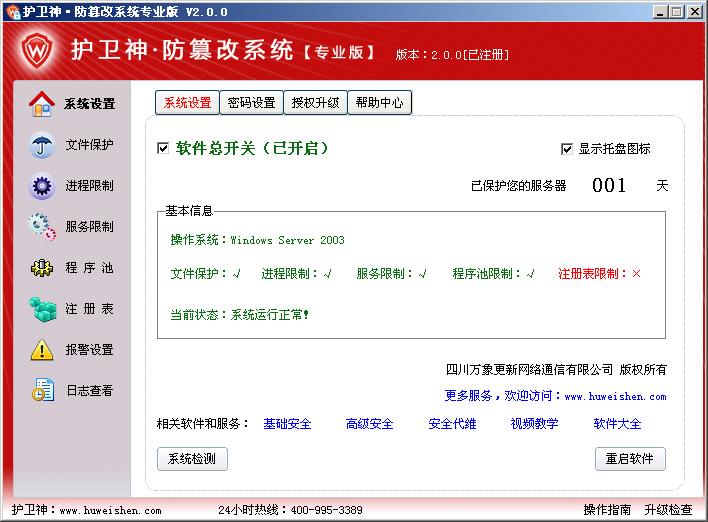The image size is (708, 522).
Task: Open the 高级安全 link
Action: 369,424
